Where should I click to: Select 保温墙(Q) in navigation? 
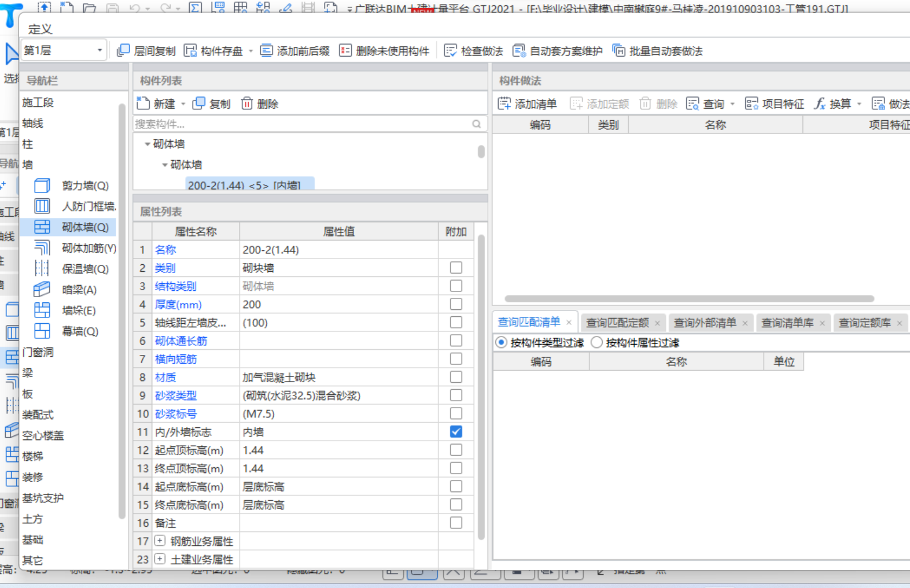(85, 269)
